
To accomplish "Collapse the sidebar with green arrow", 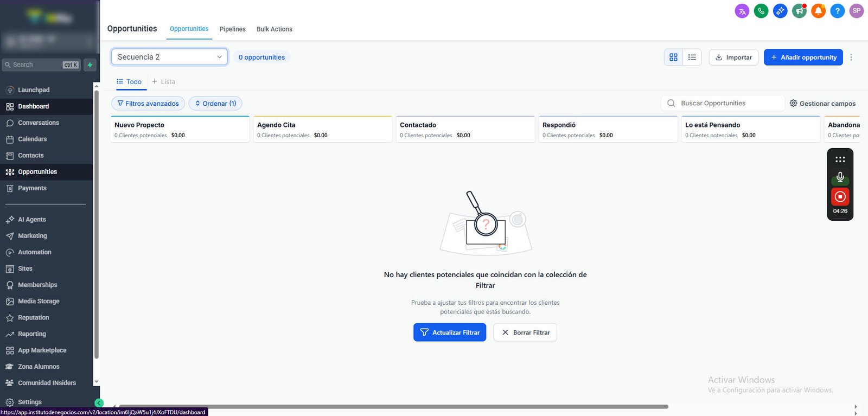I will (x=99, y=403).
